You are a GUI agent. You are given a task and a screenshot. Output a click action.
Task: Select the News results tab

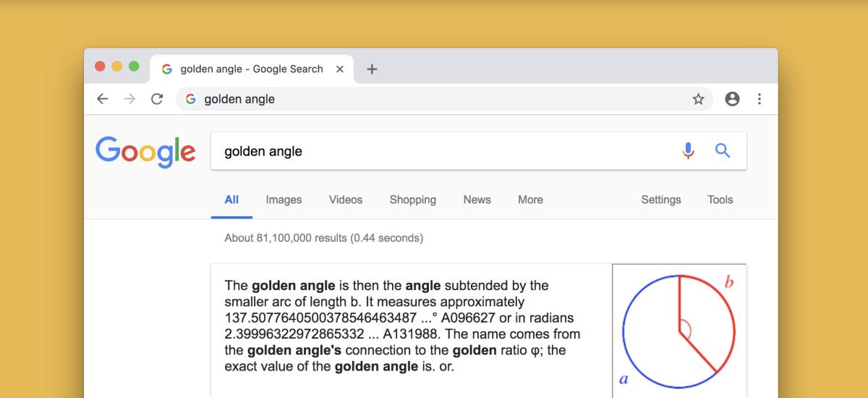(477, 200)
